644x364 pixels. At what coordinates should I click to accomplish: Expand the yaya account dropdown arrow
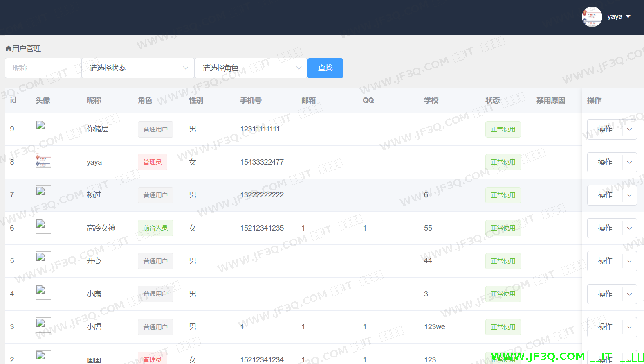tap(628, 17)
